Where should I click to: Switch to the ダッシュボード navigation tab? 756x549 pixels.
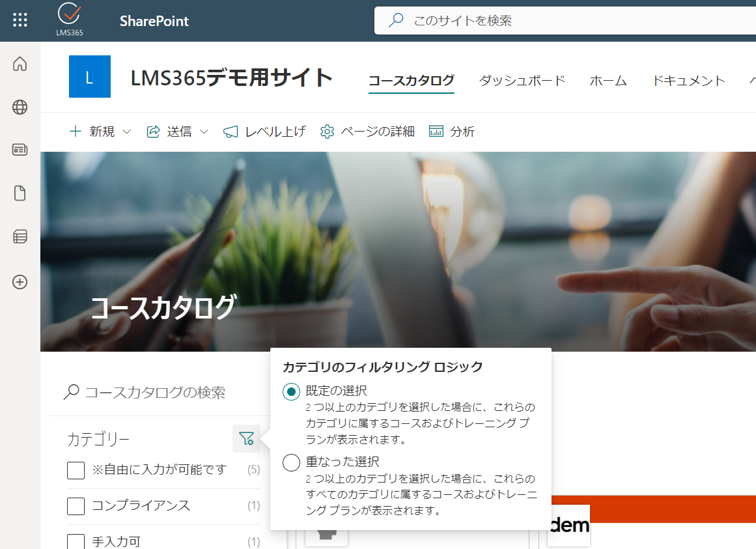tap(522, 81)
